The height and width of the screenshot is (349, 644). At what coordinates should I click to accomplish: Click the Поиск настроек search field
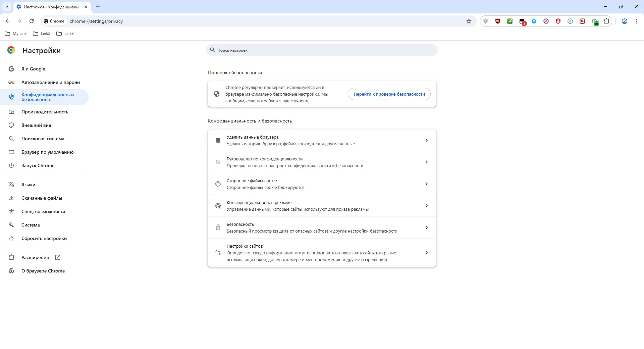322,50
